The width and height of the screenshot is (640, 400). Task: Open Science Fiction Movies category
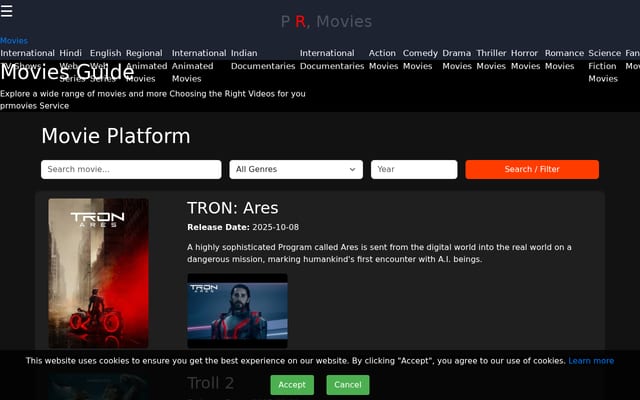604,66
